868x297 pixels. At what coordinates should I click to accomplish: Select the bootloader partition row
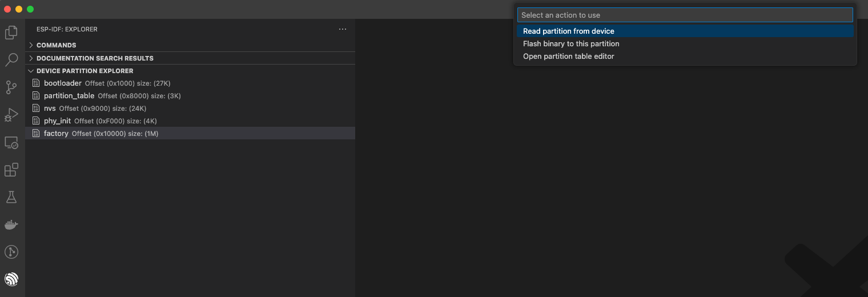(190, 83)
